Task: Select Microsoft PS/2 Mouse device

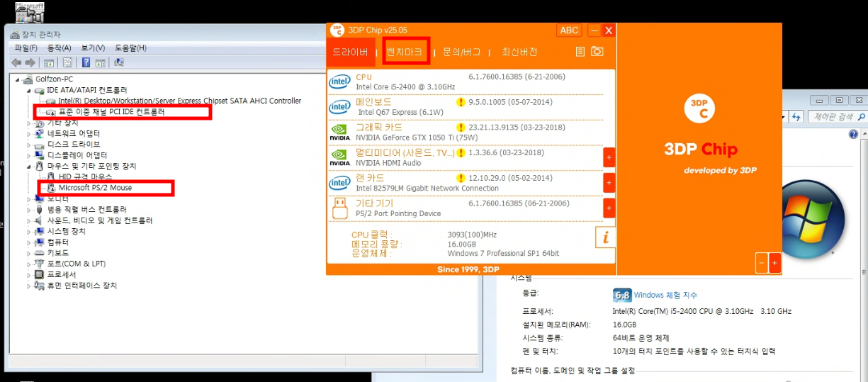Action: coord(95,188)
